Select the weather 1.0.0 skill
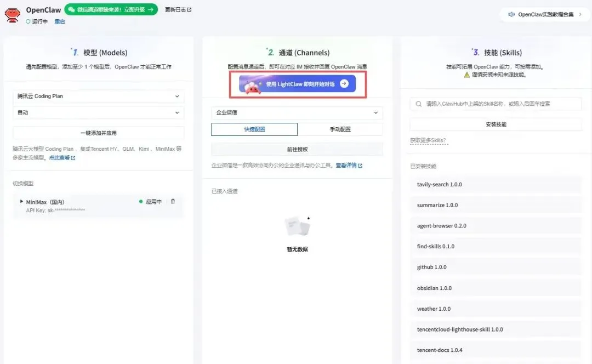Image resolution: width=592 pixels, height=364 pixels. [496, 309]
